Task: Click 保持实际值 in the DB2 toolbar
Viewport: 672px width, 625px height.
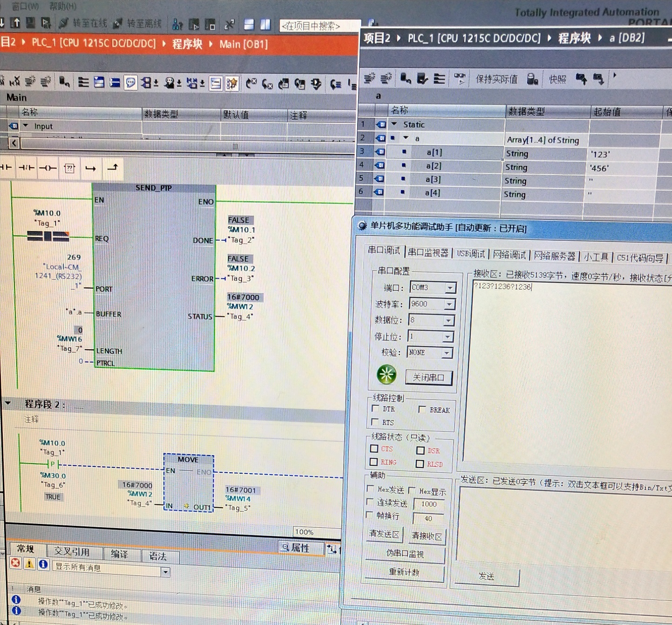Action: click(496, 79)
